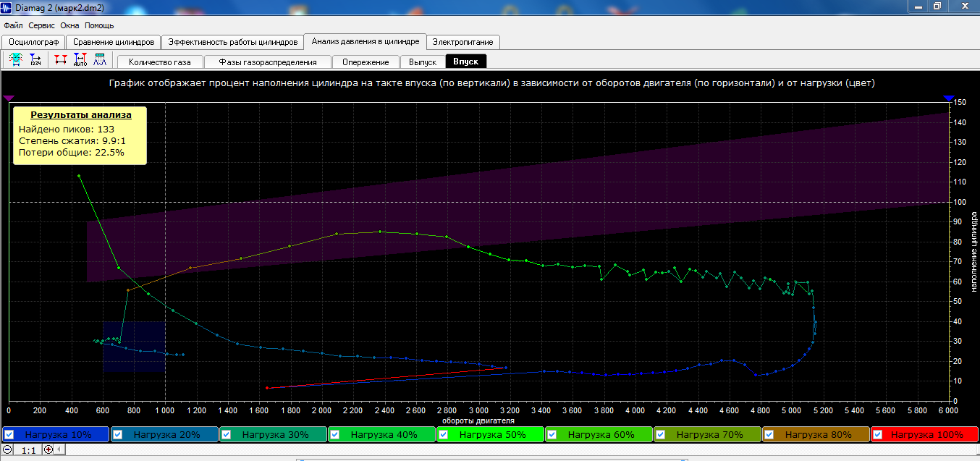Viewport: 980px width, 461px height.
Task: Toggle the Нагрузка 70% checkbox
Action: (x=660, y=435)
